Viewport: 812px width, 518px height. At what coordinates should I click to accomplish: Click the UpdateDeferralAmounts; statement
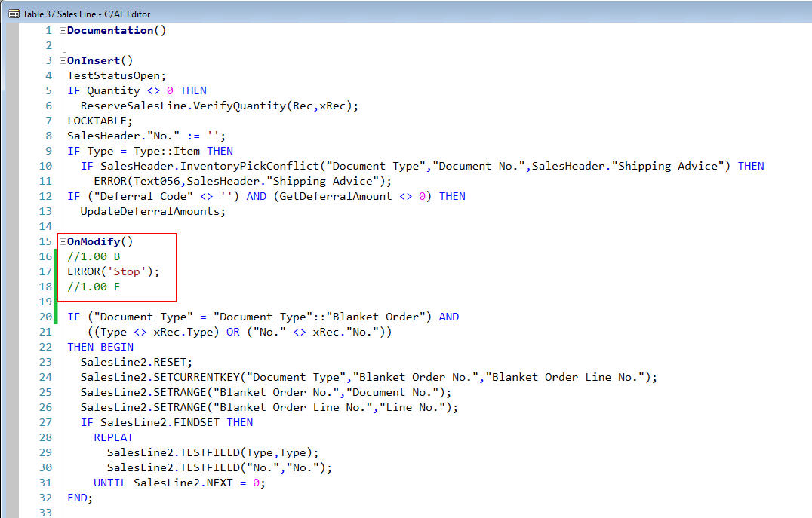[152, 211]
